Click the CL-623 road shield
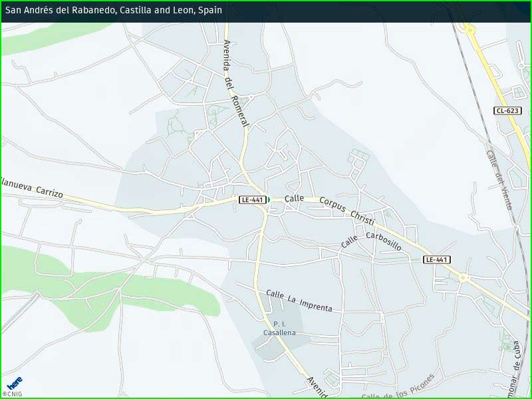The height and width of the screenshot is (399, 532). 508,111
